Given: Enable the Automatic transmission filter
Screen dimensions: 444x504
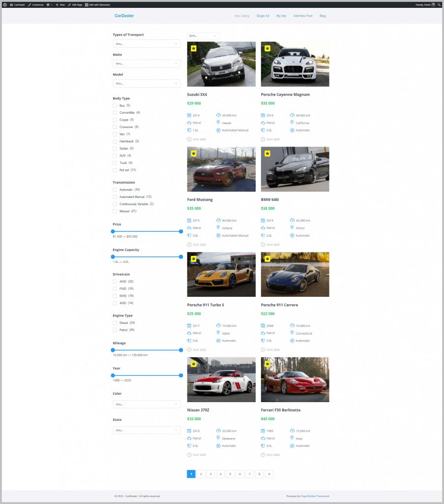Looking at the screenshot, I should pos(115,189).
